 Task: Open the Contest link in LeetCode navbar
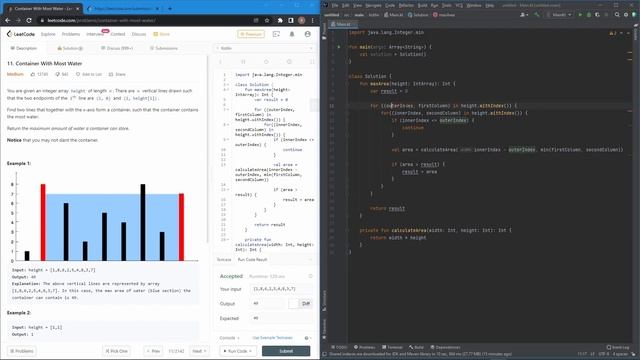pyautogui.click(x=118, y=34)
